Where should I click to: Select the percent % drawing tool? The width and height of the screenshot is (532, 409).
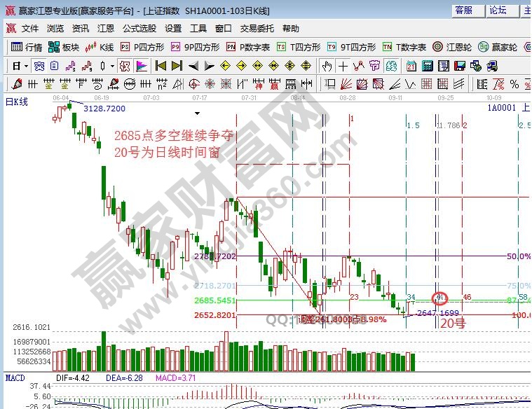pyautogui.click(x=514, y=84)
